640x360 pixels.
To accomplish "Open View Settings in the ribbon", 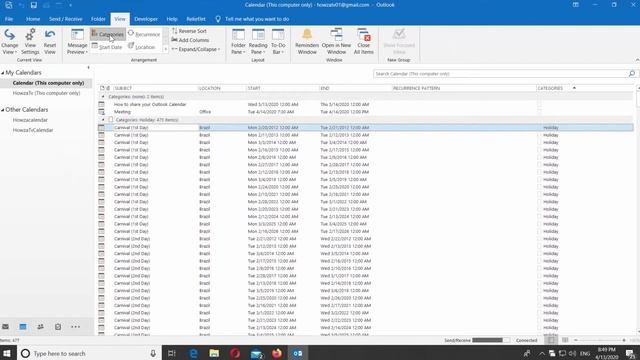I will pyautogui.click(x=30, y=41).
